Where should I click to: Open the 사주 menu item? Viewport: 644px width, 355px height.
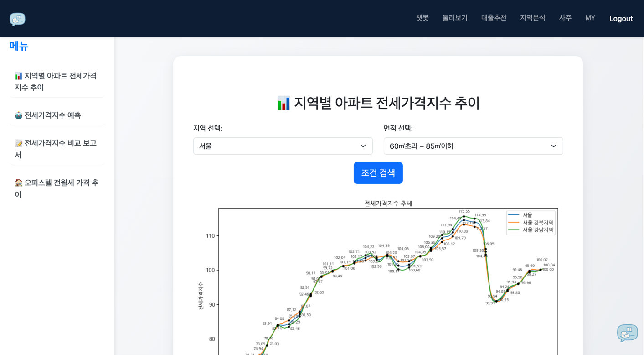pos(565,18)
